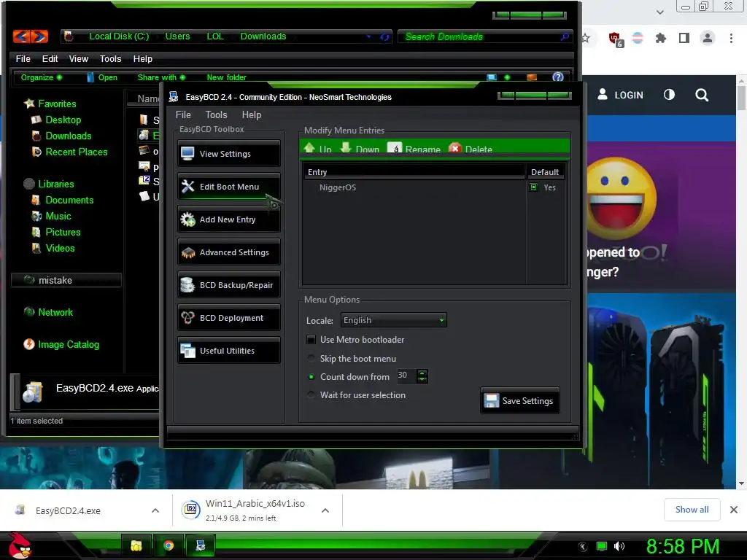747x560 pixels.
Task: Enable Use Metro bootloader checkbox
Action: click(311, 340)
